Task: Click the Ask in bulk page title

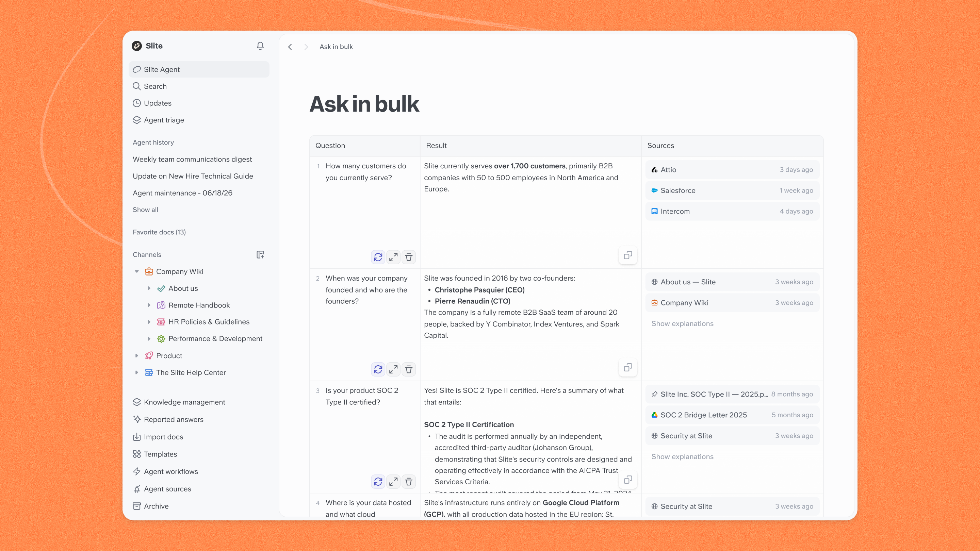Action: 364,104
